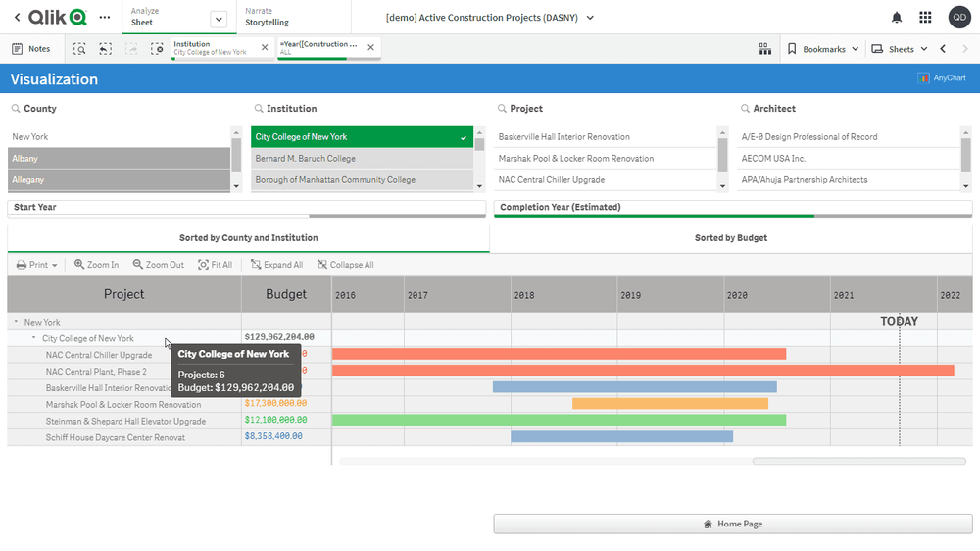Image resolution: width=980 pixels, height=551 pixels.
Task: Select Albany in County list
Action: click(119, 159)
